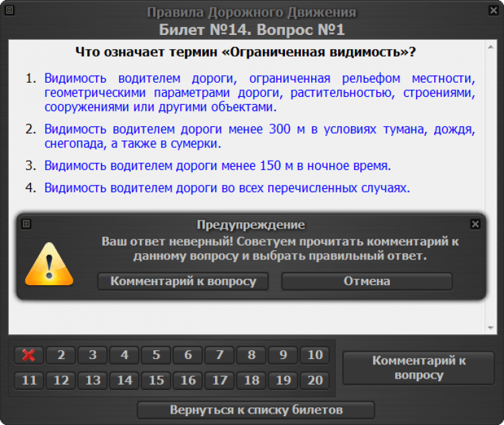
Task: Choose answer 1 about рельефом местности
Action: click(x=259, y=93)
